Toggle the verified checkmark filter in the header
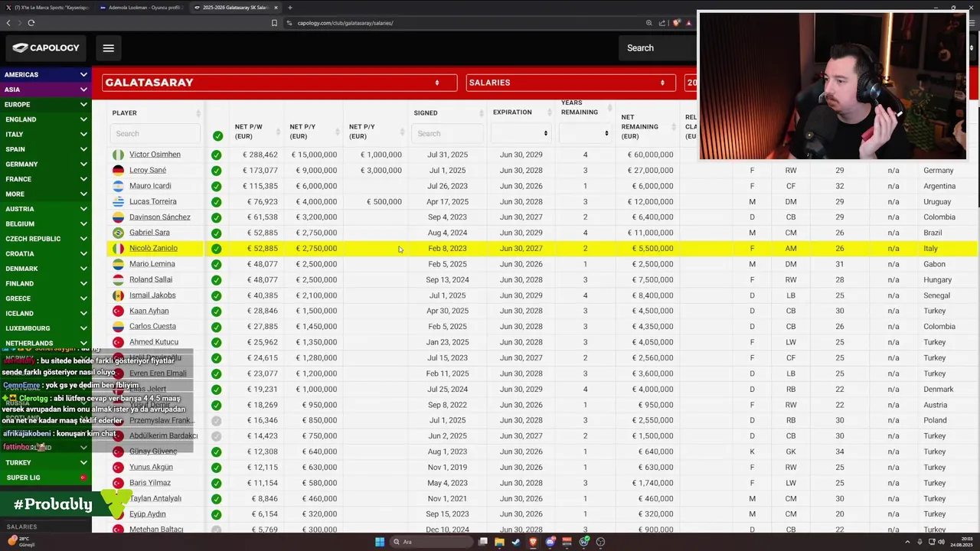This screenshot has width=980, height=551. pos(217,135)
